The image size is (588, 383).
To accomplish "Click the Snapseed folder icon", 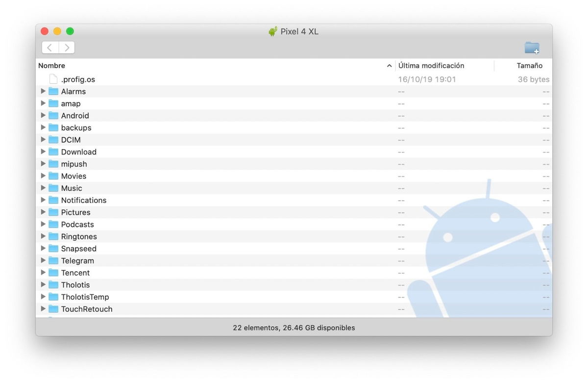I will tap(53, 248).
